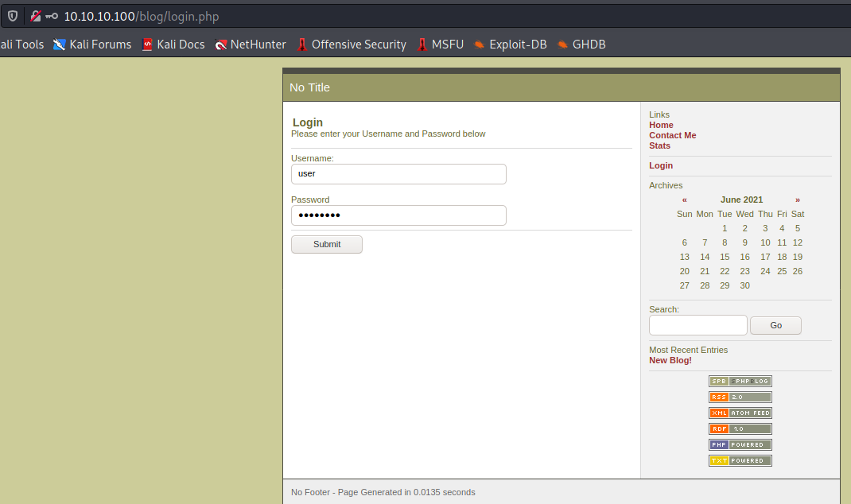Open the Home link in sidebar
Viewport: 851px width, 504px height.
click(x=661, y=125)
